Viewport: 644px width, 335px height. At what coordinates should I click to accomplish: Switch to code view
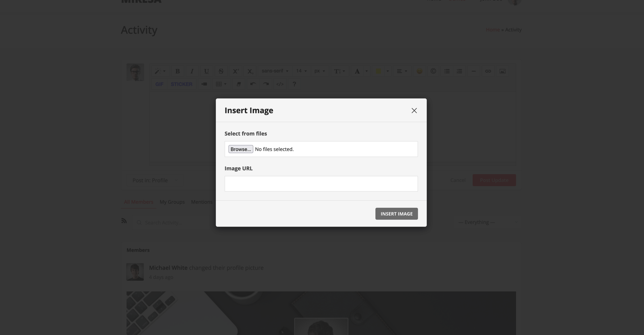click(280, 84)
